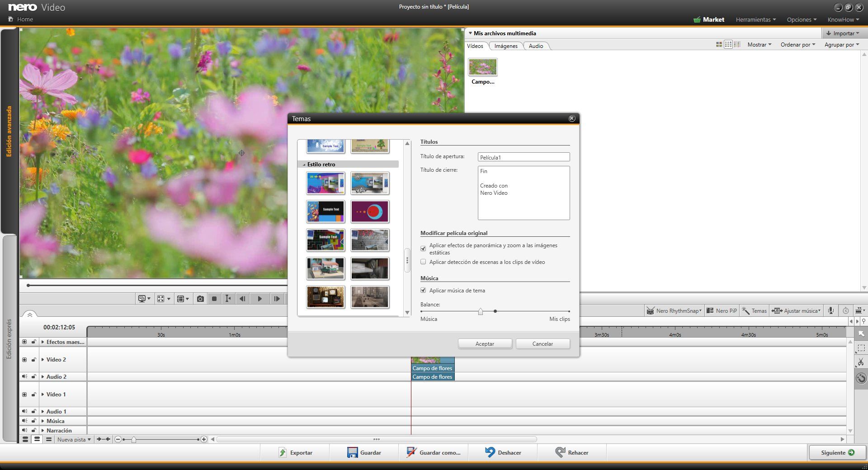Collapse the Estilo retro theme group

[x=304, y=164]
